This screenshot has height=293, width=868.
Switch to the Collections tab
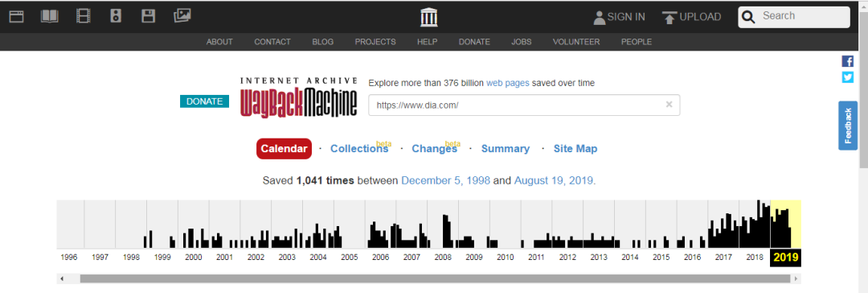[x=359, y=149]
